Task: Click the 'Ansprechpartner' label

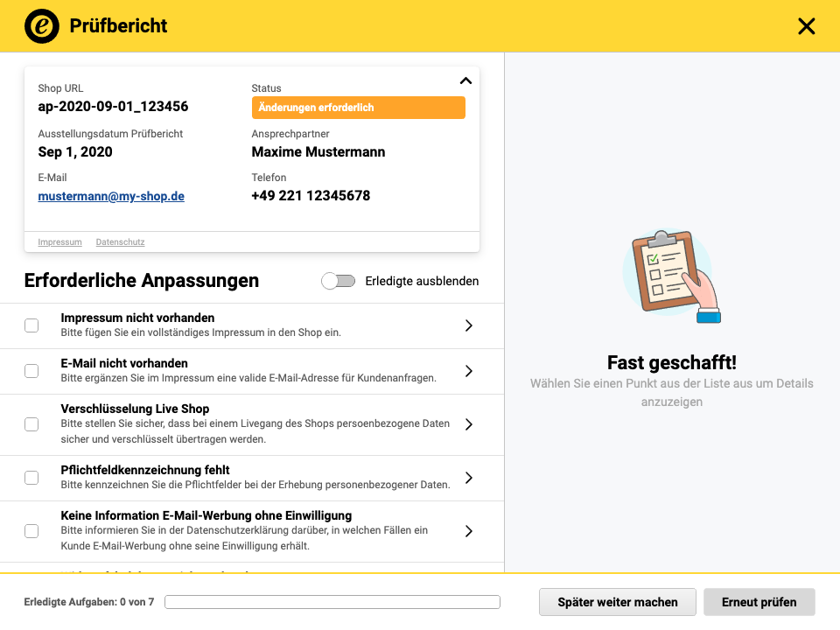Action: pyautogui.click(x=290, y=134)
